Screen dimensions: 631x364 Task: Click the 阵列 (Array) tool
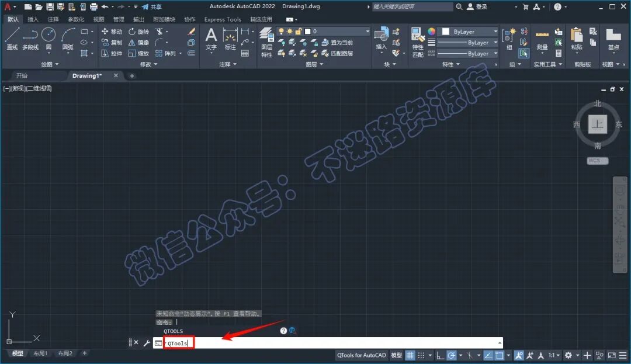[x=166, y=53]
